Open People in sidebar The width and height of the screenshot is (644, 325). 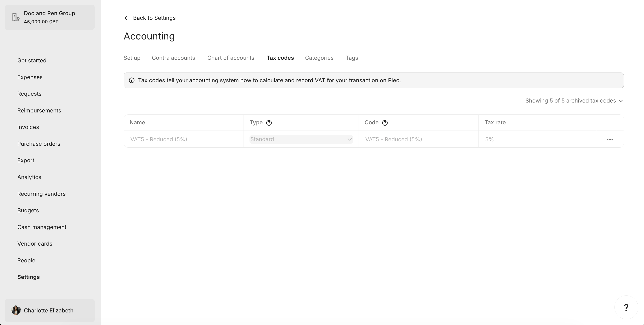26,260
